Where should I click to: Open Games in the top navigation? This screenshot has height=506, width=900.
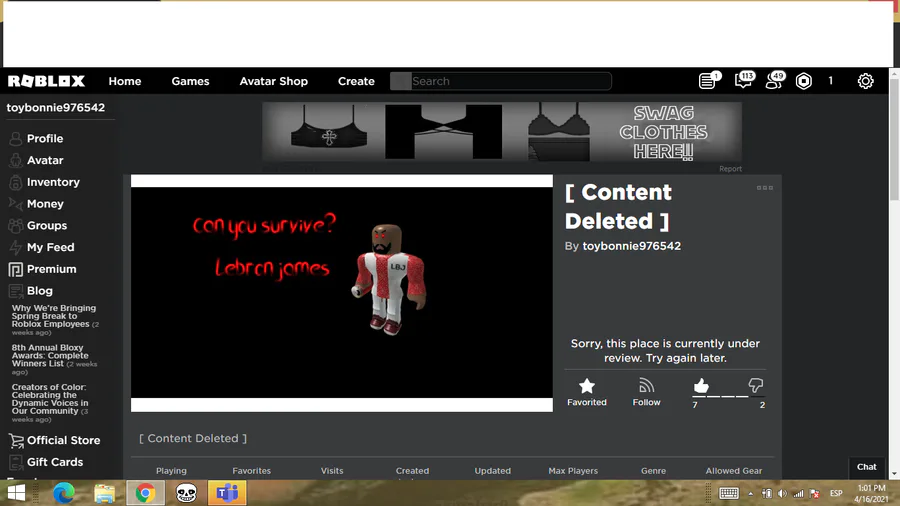[x=190, y=81]
